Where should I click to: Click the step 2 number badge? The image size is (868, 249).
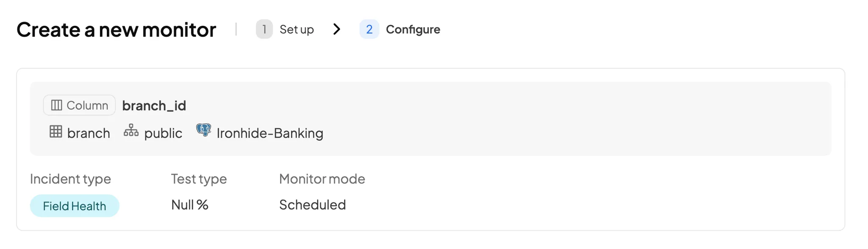pos(369,29)
